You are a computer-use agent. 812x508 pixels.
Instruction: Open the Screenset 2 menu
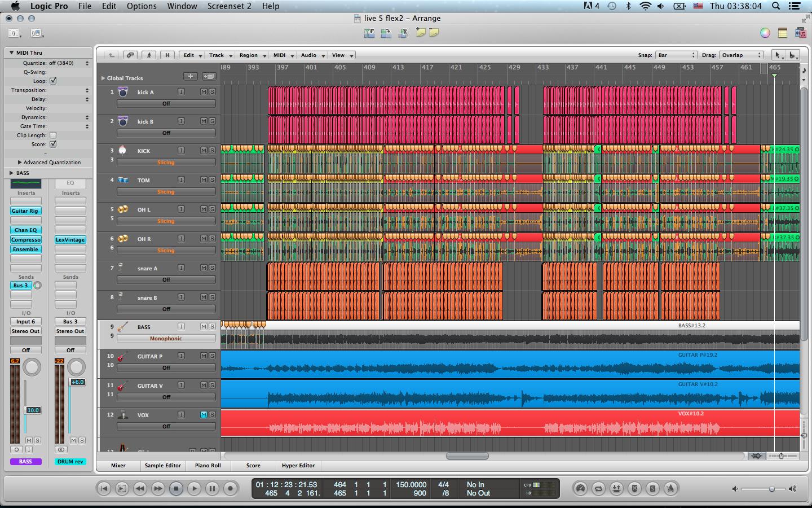(x=229, y=6)
